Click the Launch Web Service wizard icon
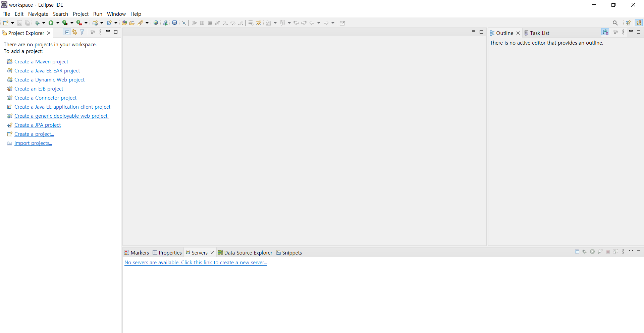Viewport: 644px width, 333px height. tap(165, 23)
